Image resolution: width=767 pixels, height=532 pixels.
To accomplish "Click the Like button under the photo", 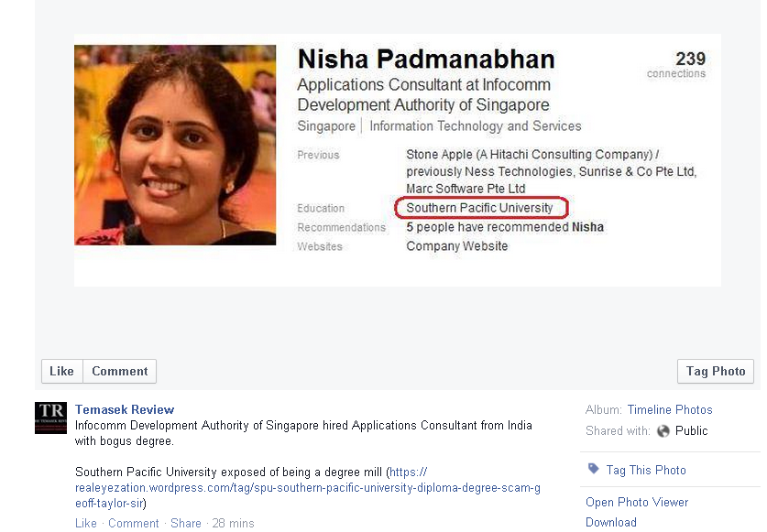I will pyautogui.click(x=62, y=371).
